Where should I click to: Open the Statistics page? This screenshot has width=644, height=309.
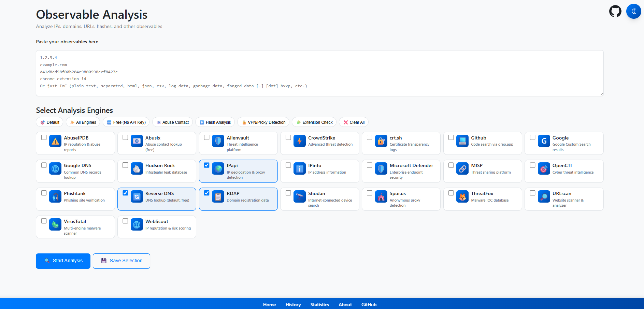[320, 305]
